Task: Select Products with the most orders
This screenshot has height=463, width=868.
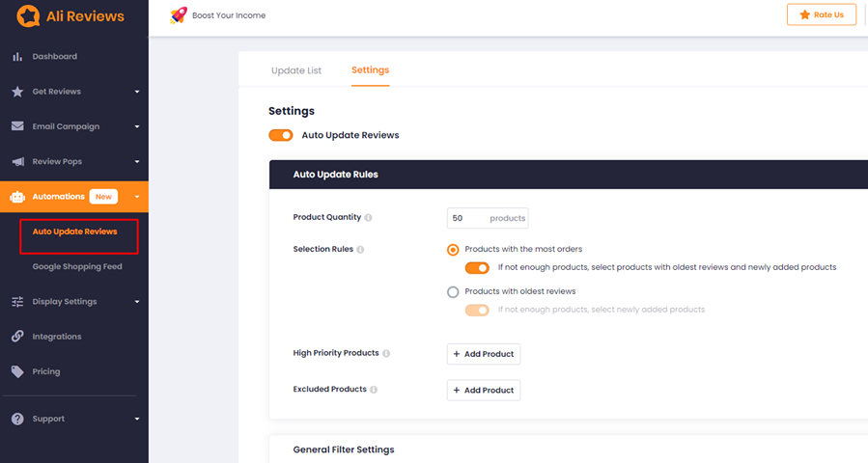Action: (453, 250)
